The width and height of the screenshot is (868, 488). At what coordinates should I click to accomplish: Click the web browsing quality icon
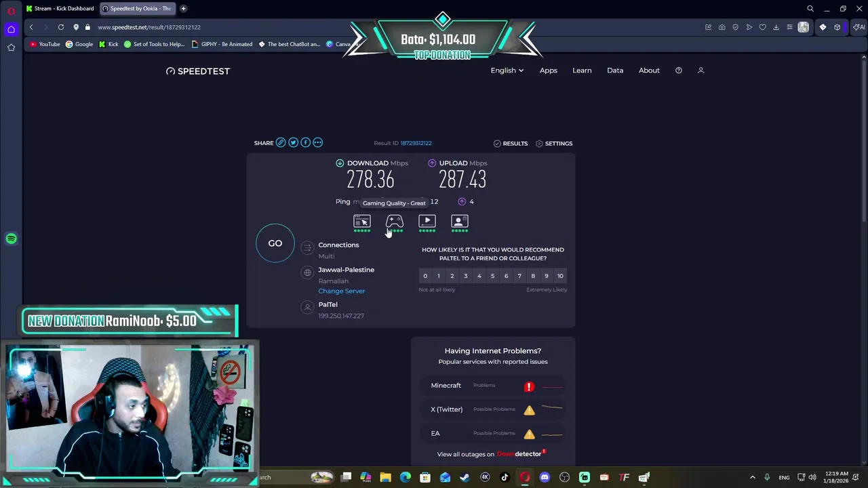pyautogui.click(x=362, y=222)
